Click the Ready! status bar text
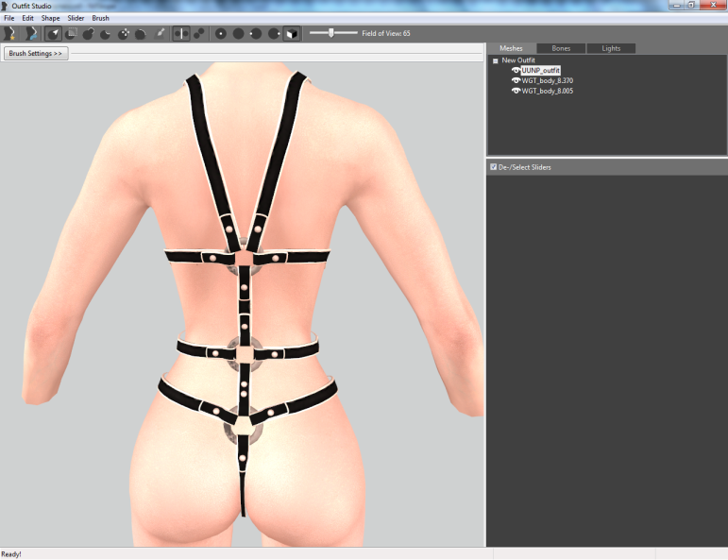This screenshot has width=728, height=560. coord(11,554)
